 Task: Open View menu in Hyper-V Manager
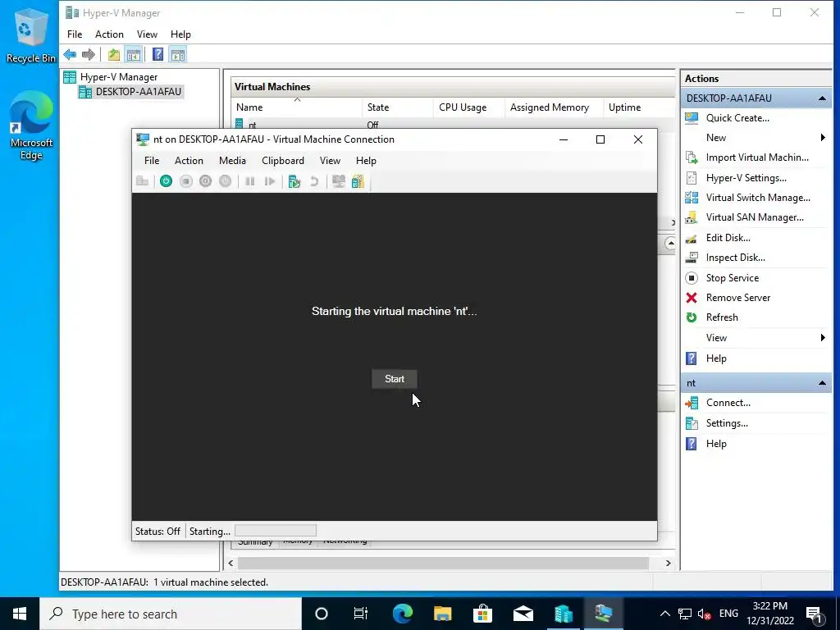pyautogui.click(x=147, y=34)
